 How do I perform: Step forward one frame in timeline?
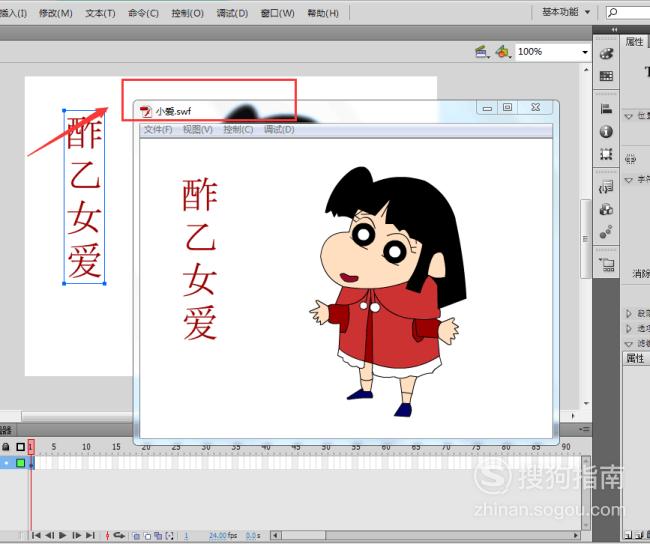tap(76, 535)
